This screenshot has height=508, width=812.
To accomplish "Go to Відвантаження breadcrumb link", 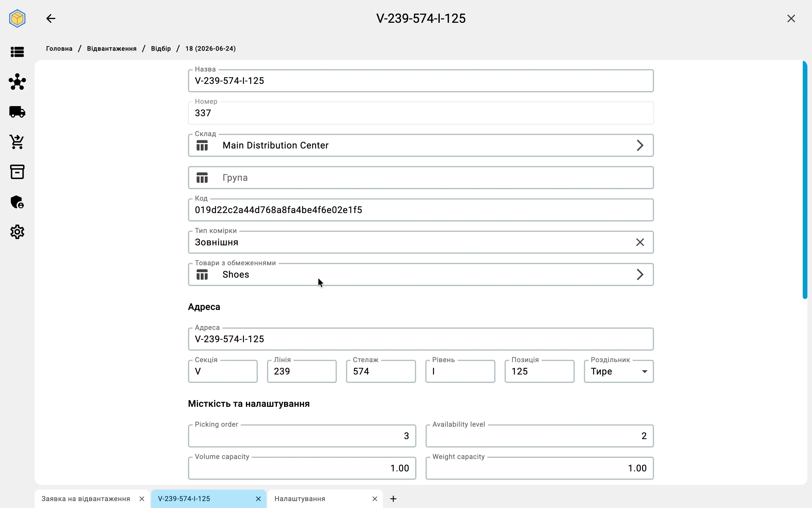I will 112,49.
